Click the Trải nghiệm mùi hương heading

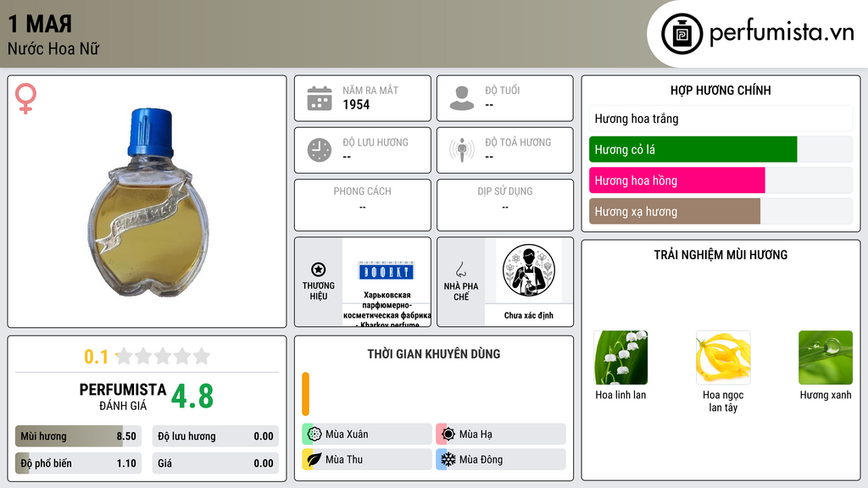click(x=721, y=255)
